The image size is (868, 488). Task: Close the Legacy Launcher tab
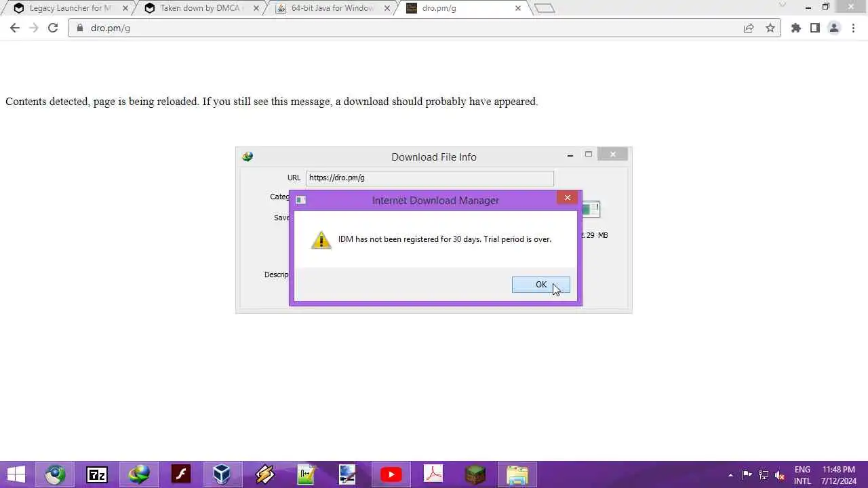[125, 8]
